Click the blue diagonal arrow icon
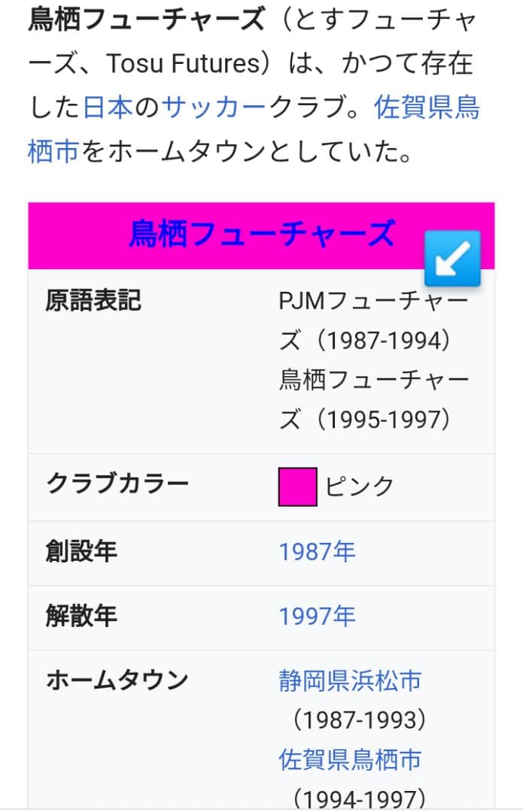The height and width of the screenshot is (812, 523). [452, 259]
